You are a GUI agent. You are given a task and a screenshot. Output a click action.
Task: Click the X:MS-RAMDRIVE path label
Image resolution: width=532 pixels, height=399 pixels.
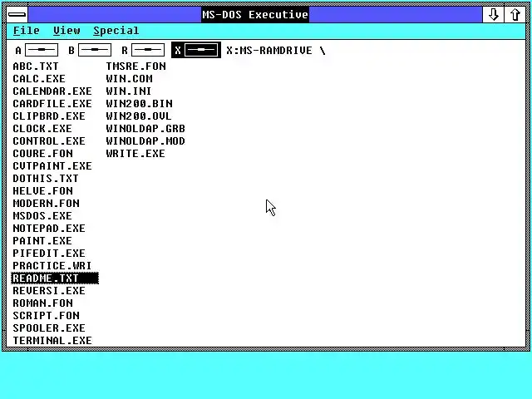[x=276, y=51]
